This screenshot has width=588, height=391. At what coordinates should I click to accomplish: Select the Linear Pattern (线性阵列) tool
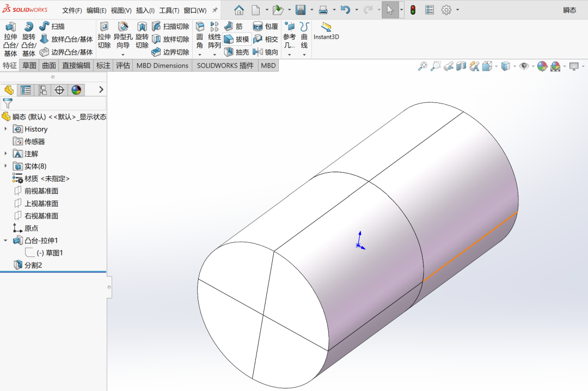[x=215, y=35]
